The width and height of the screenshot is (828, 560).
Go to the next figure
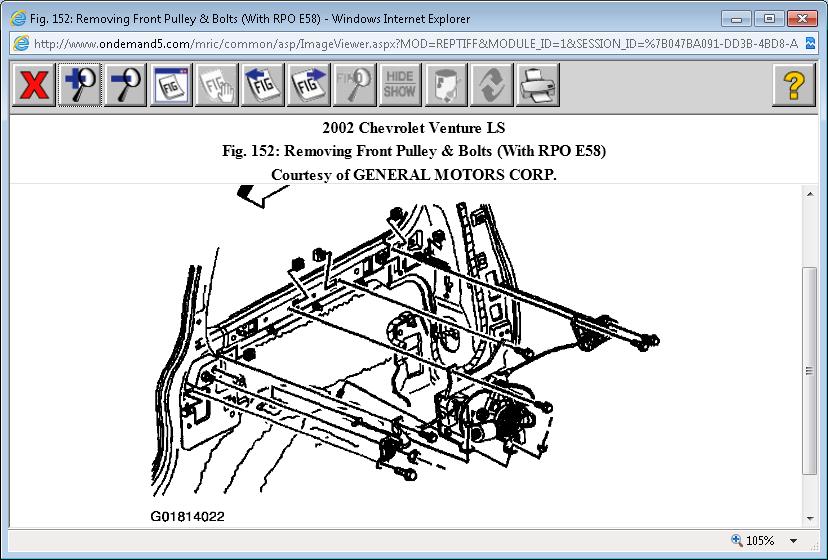pos(308,85)
